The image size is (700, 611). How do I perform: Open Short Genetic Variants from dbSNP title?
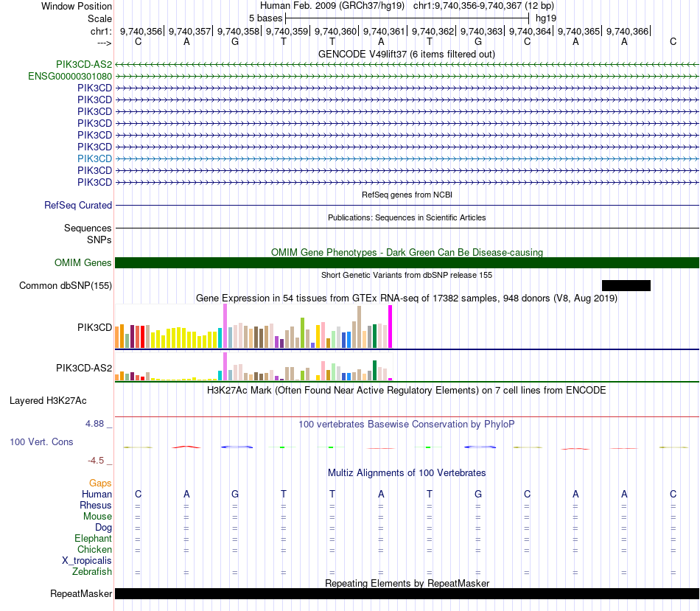click(x=407, y=275)
